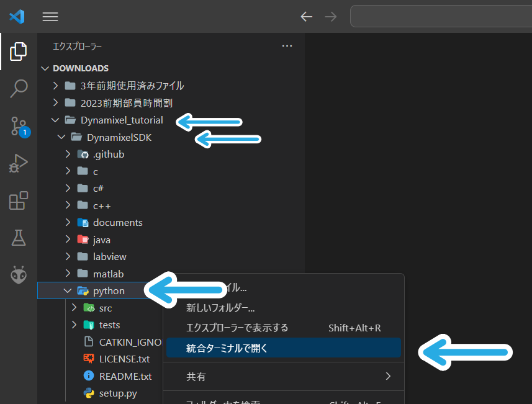532x404 pixels.
Task: Go back with the left arrow
Action: point(307,16)
